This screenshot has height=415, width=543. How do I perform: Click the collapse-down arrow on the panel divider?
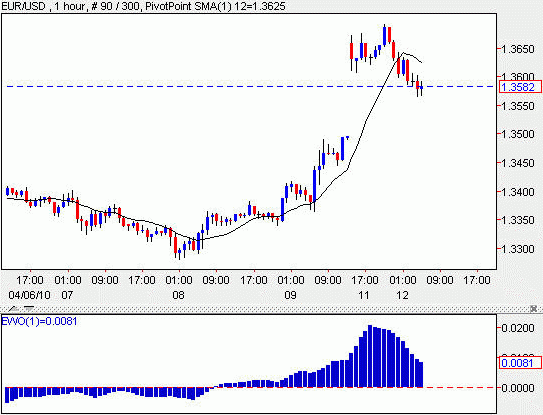point(29,308)
